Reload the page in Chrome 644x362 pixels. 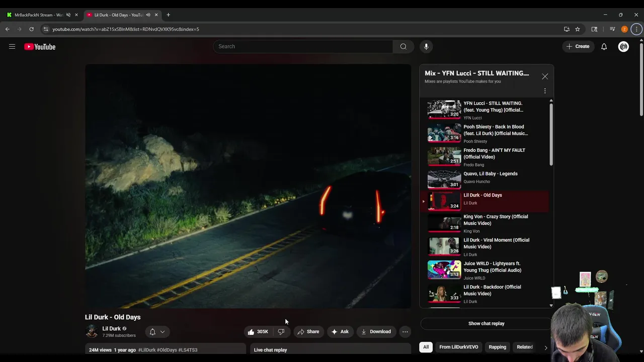coord(31,29)
